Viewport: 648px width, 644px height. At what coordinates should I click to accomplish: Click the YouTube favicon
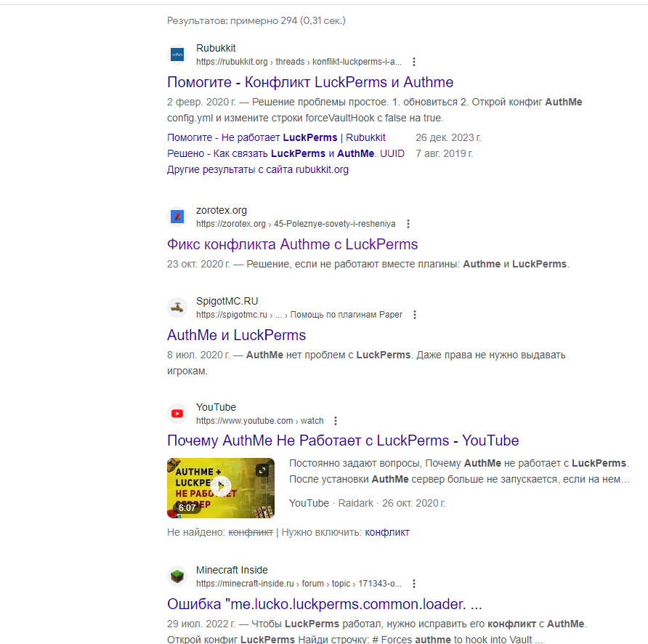tap(177, 414)
